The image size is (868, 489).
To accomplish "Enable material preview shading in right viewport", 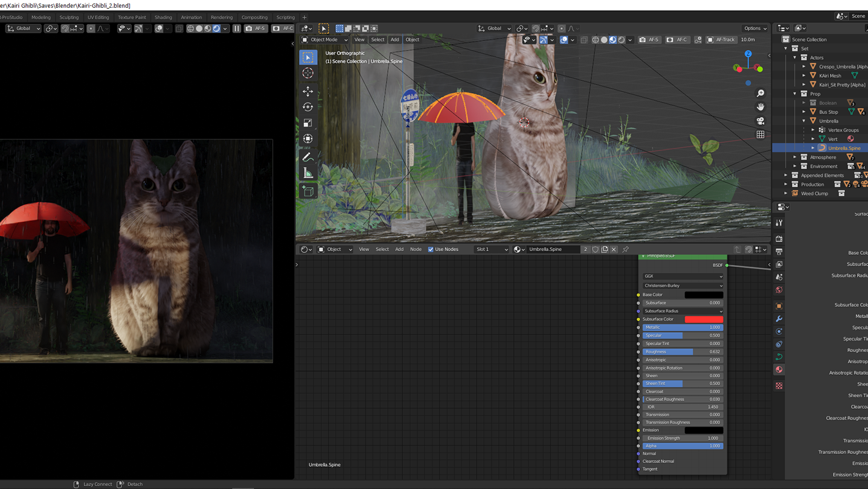I will [612, 40].
